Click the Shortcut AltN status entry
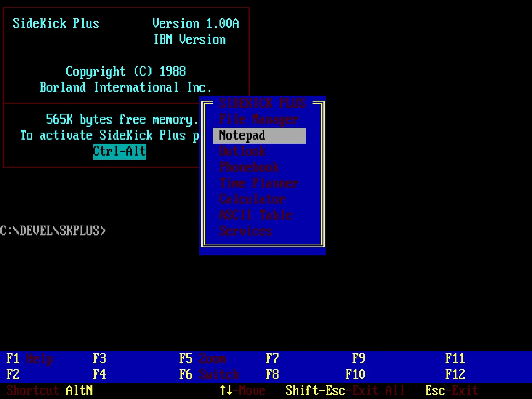Image resolution: width=532 pixels, height=399 pixels. (50, 391)
